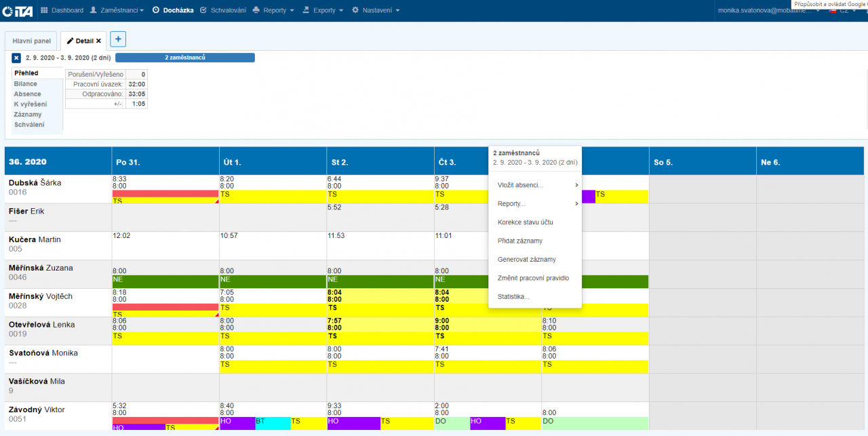
Task: Open Dashboard via its grid icon
Action: point(44,10)
